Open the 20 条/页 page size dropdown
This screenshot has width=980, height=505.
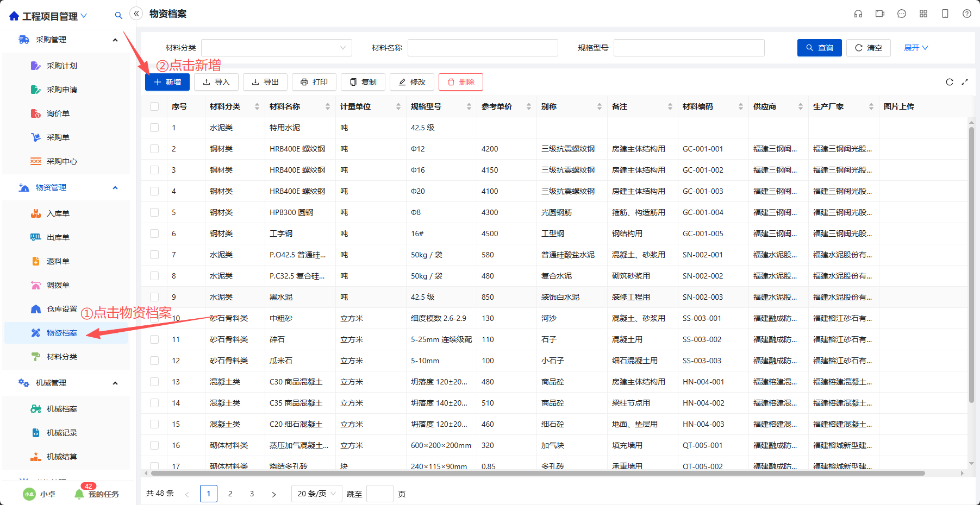[x=317, y=494]
